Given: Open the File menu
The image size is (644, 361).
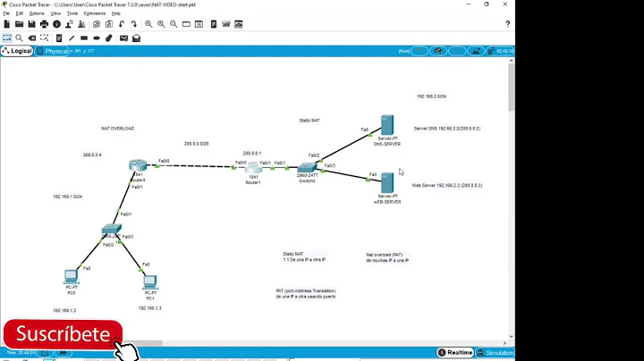Looking at the screenshot, I should (6, 13).
